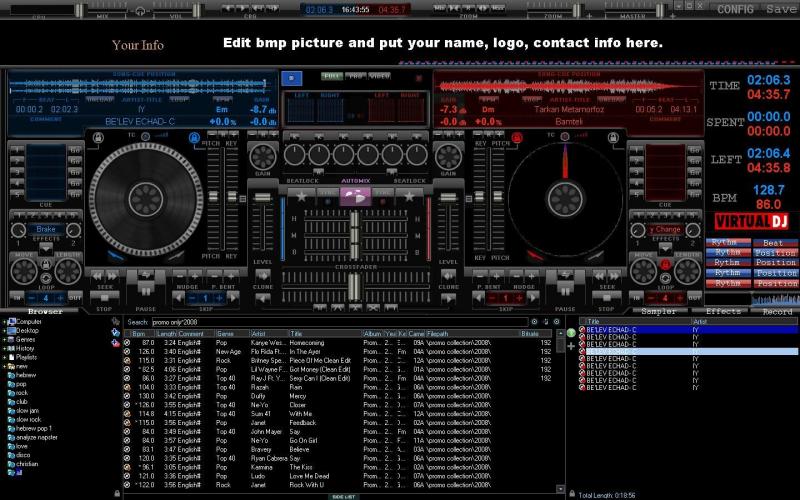
Task: Click the crossfader handle
Action: point(354,286)
